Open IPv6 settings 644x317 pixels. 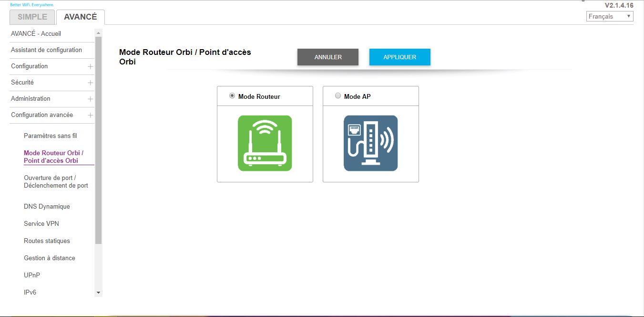[30, 292]
